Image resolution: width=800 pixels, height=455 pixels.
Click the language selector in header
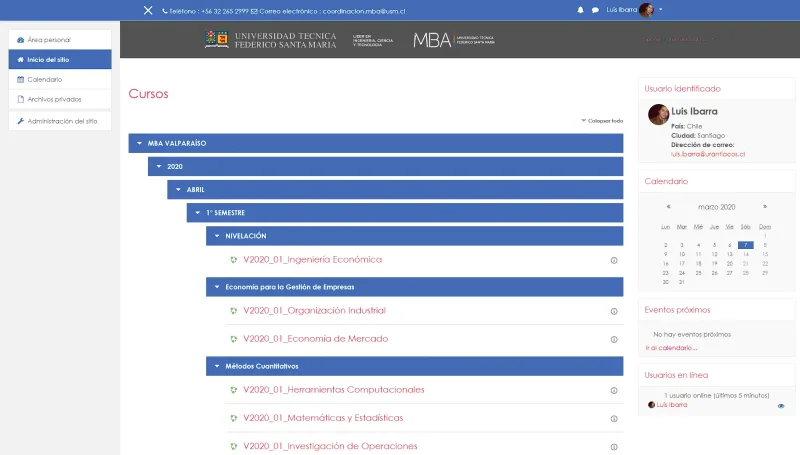click(x=679, y=39)
